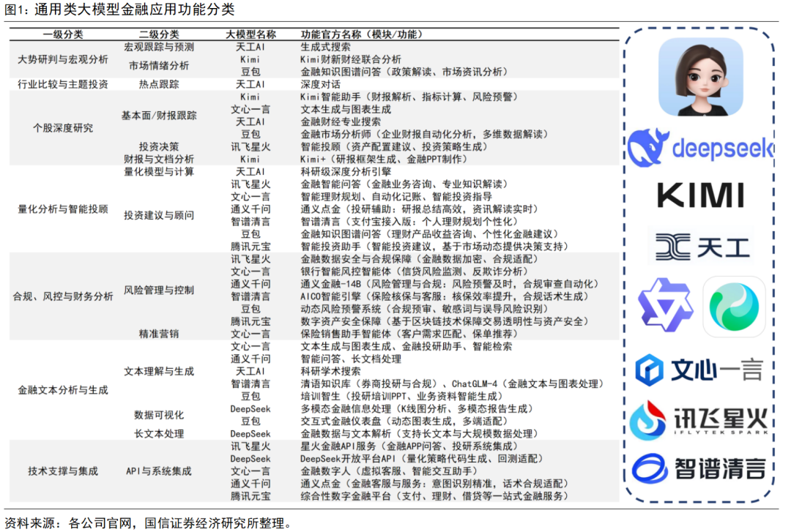
Task: Select the 金融数字人 function row
Action: [388, 471]
